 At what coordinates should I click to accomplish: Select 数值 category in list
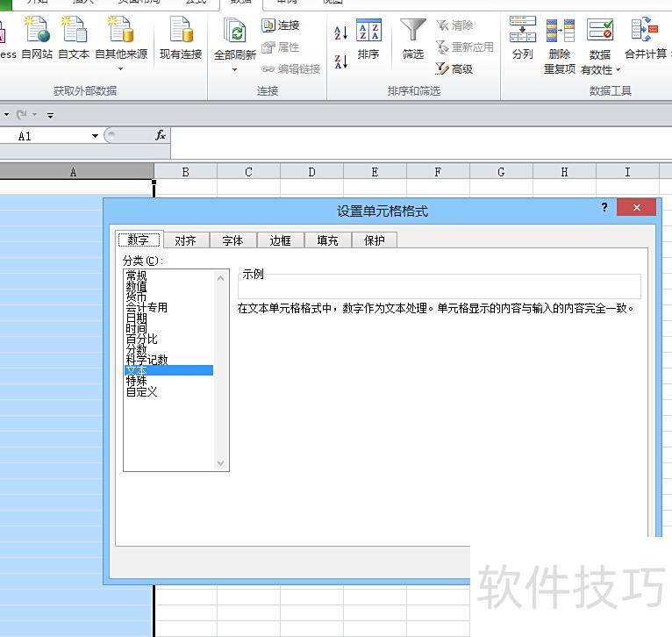point(168,286)
